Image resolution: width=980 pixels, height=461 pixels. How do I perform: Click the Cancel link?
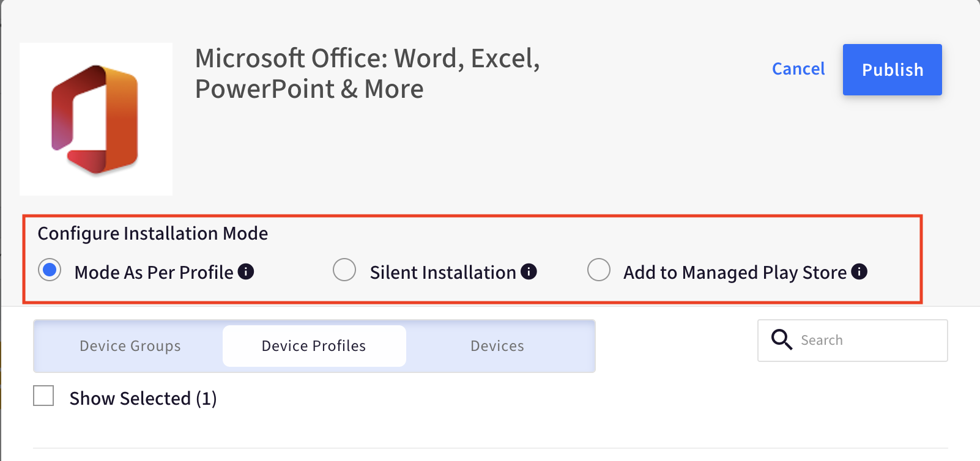point(798,69)
